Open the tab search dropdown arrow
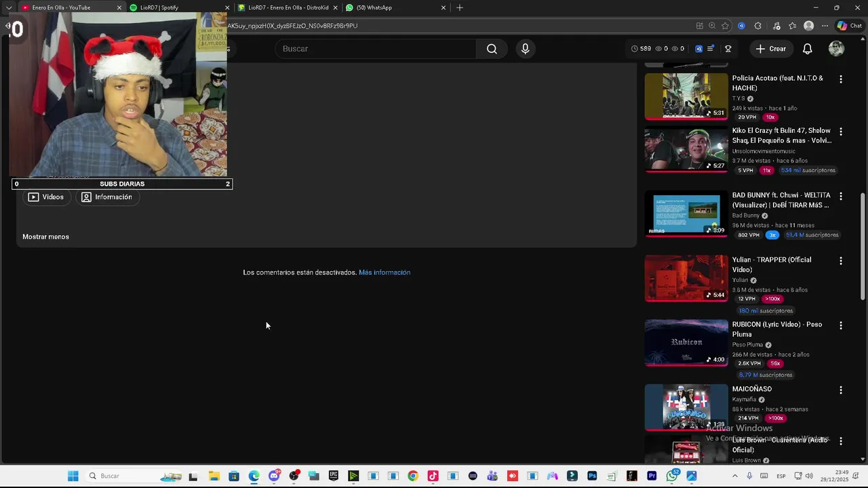This screenshot has width=868, height=488. [x=9, y=7]
